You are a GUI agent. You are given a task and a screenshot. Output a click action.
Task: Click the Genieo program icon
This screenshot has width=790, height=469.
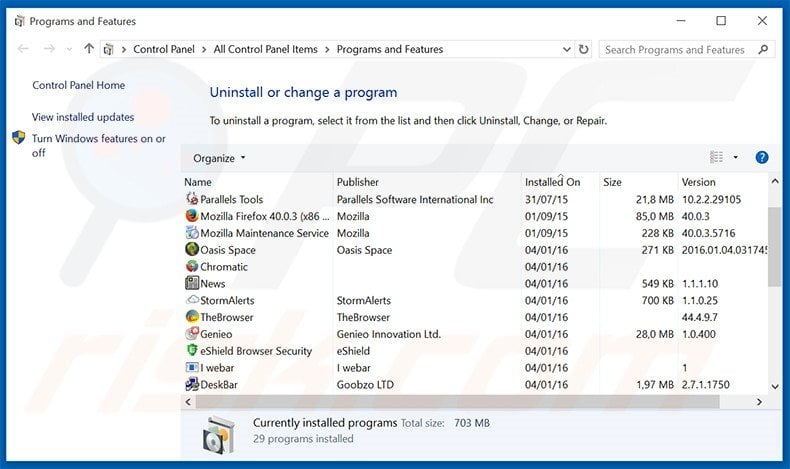click(192, 333)
